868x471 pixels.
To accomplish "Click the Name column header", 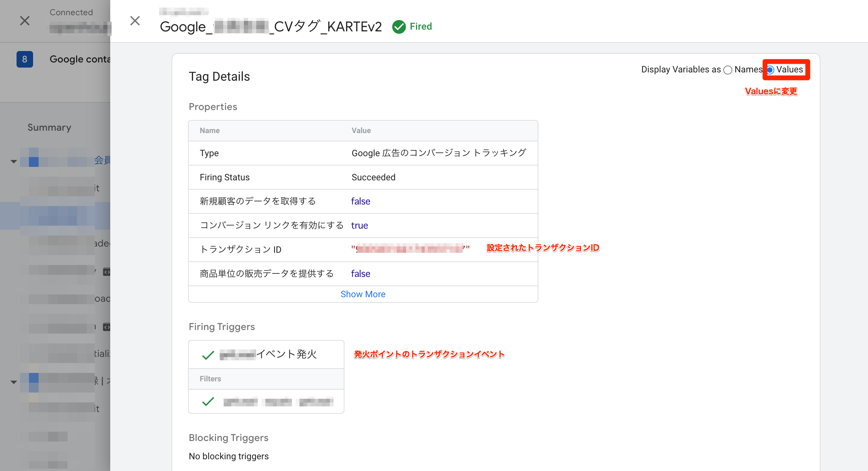I will pos(210,130).
